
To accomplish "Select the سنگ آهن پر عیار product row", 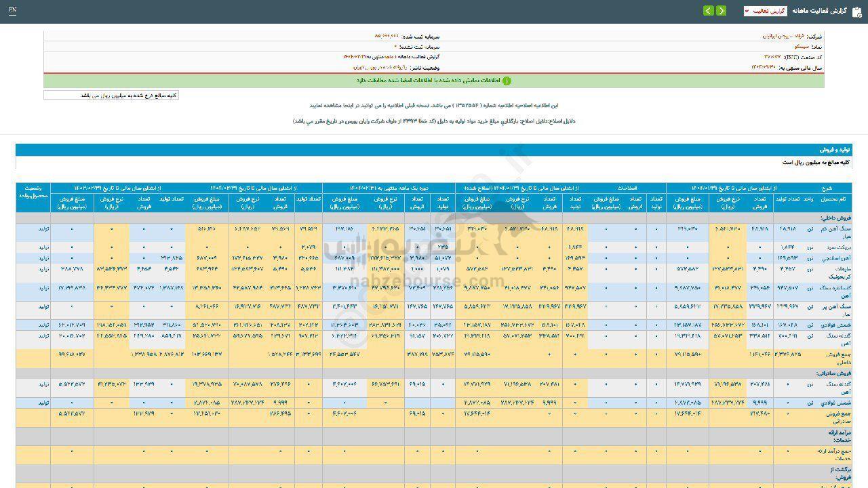I will tap(434, 310).
